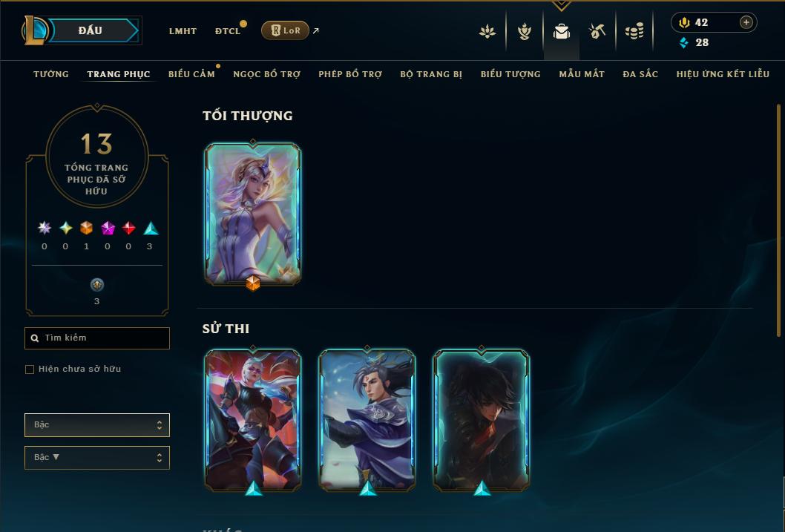Click the League of Legends logo icon
Screen dimensions: 785x532
click(35, 30)
